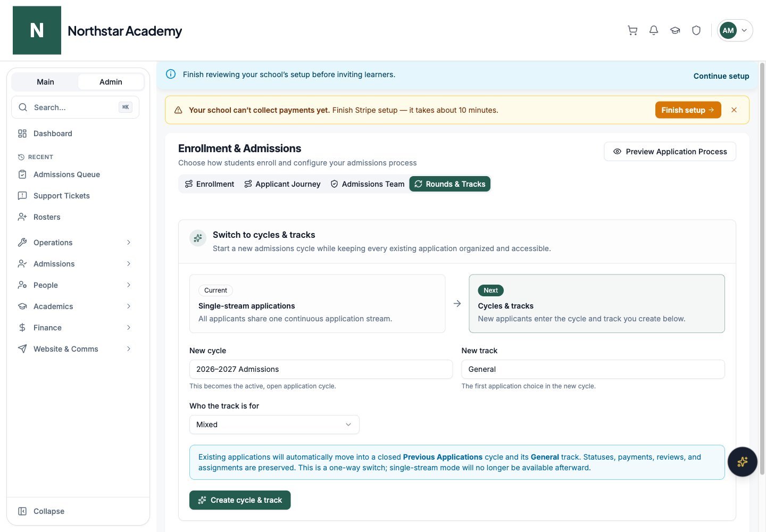766x532 pixels.
Task: Open the Who the track is for dropdown
Action: tap(274, 425)
